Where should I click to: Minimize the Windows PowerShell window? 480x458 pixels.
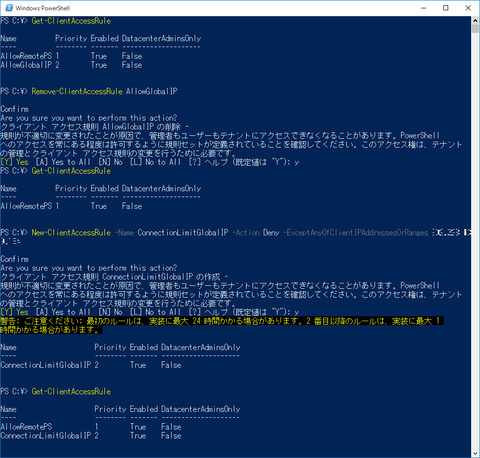424,8
